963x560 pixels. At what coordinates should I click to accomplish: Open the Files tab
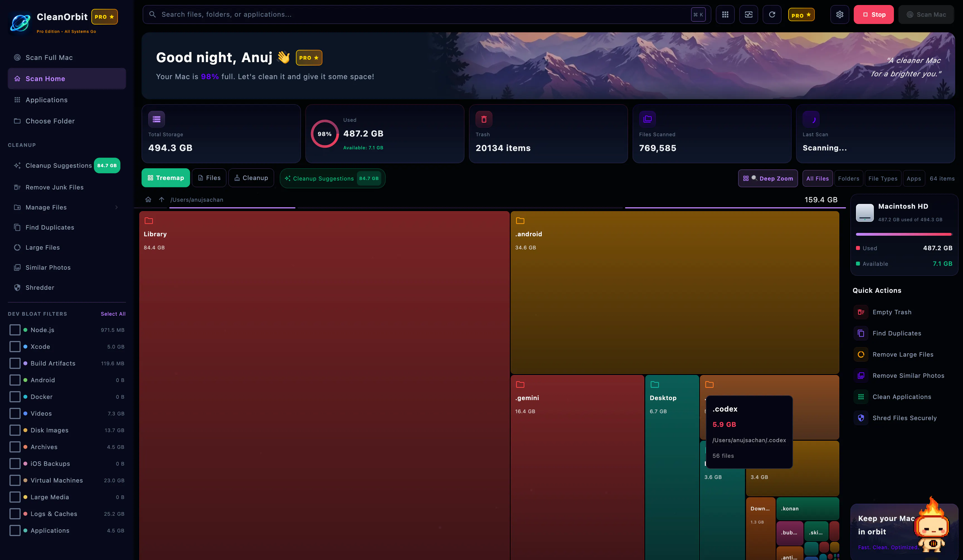209,178
